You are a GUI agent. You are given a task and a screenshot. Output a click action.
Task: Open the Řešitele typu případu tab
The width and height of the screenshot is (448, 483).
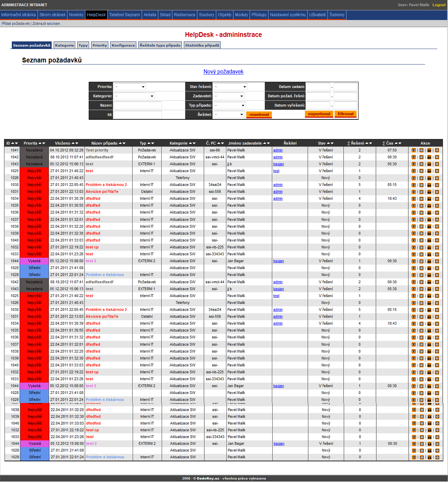click(160, 45)
